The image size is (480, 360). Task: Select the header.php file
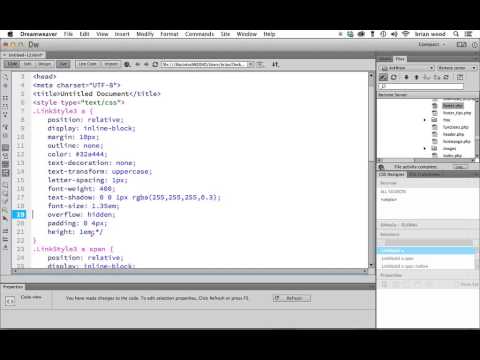tap(453, 134)
